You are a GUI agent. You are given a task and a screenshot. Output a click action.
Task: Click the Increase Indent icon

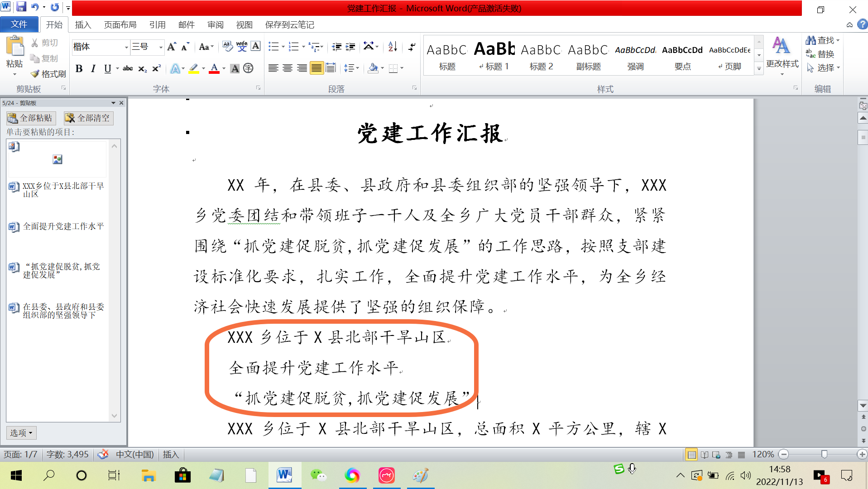(x=350, y=46)
